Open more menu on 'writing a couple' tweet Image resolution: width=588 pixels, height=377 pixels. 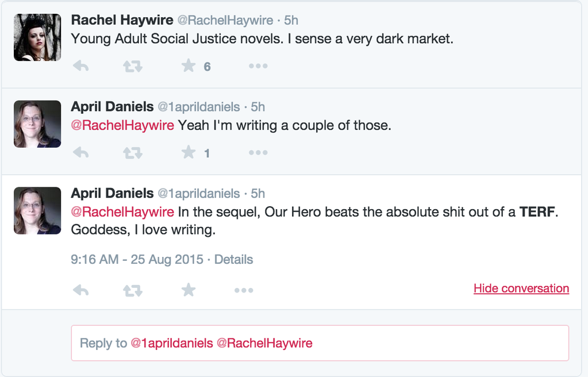click(258, 153)
